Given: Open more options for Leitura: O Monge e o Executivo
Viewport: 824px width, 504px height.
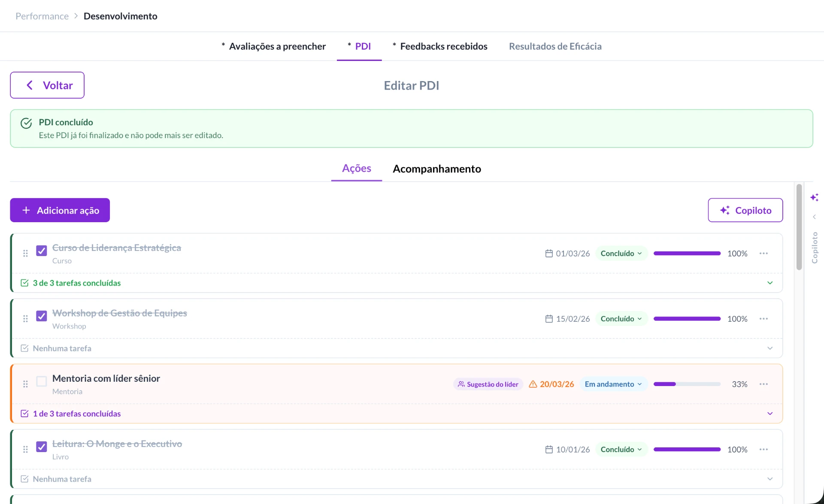Looking at the screenshot, I should pos(763,450).
